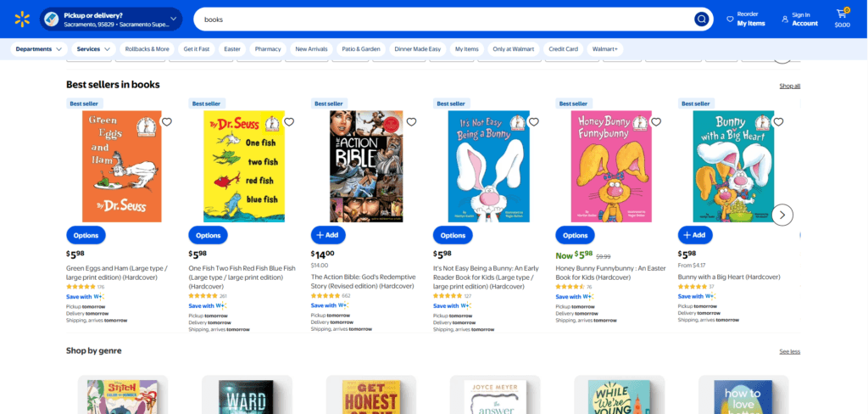Click Shop all best sellers
The image size is (868, 414).
pos(789,86)
